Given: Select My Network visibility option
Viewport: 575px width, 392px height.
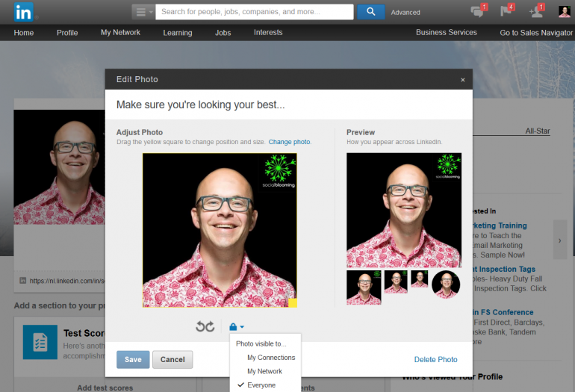Looking at the screenshot, I should click(264, 371).
